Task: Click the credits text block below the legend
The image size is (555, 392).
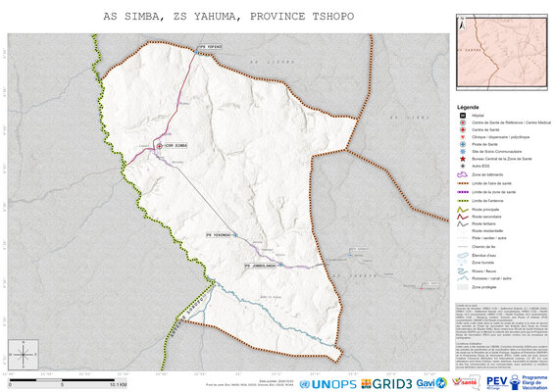Action: 501,336
